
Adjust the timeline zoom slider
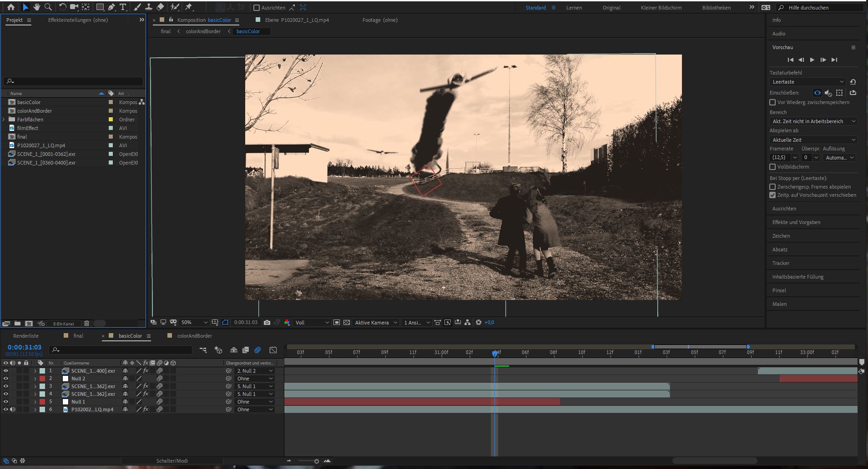[x=316, y=461]
